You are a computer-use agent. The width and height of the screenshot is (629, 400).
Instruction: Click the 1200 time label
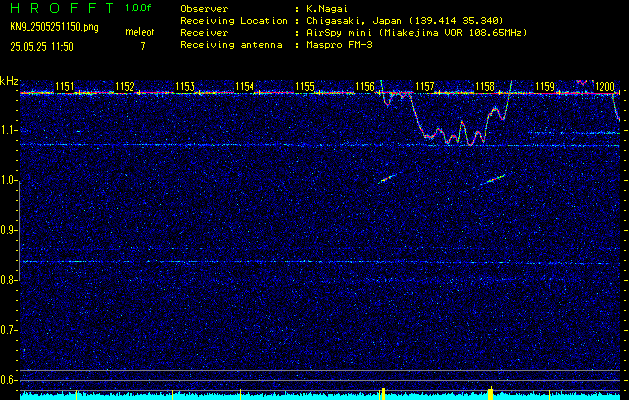[605, 86]
